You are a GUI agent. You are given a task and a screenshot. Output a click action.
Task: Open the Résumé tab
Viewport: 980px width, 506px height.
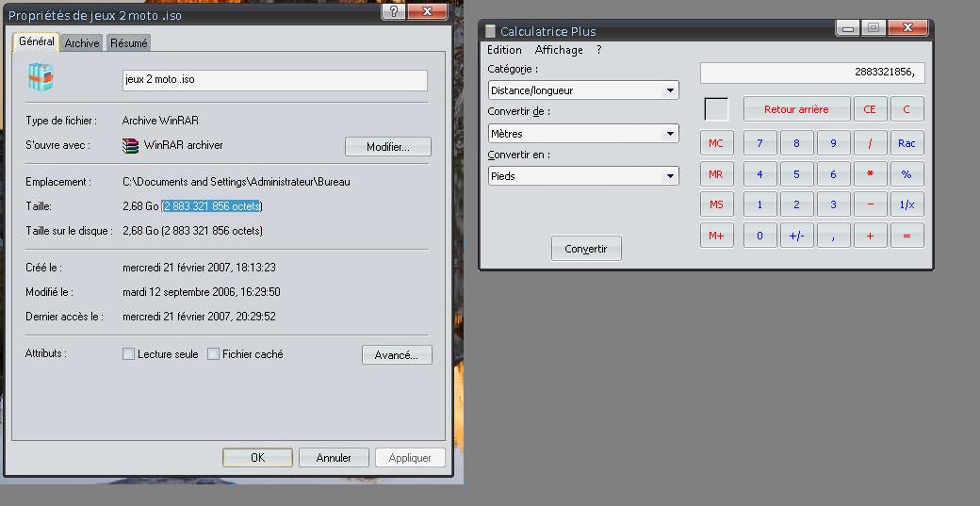click(x=129, y=43)
